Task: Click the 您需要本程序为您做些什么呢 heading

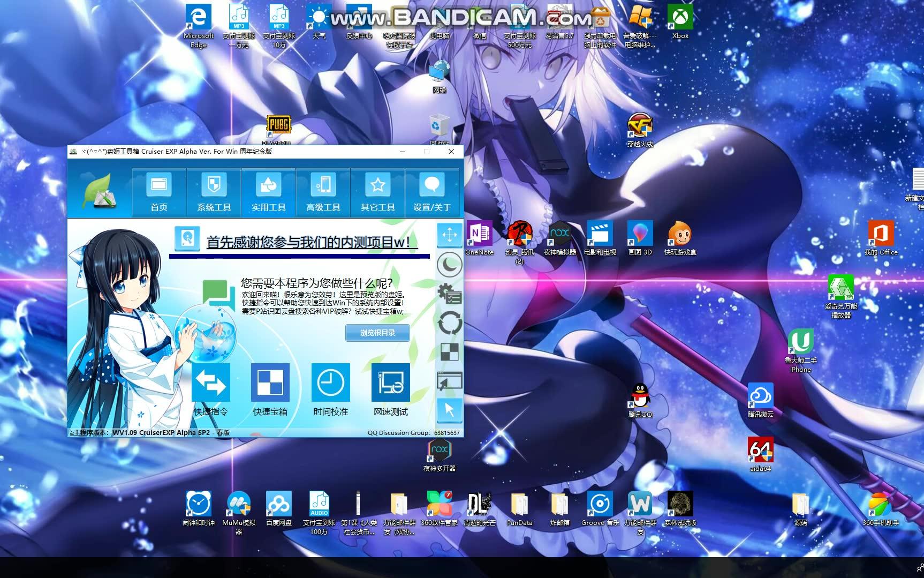Action: 316,283
